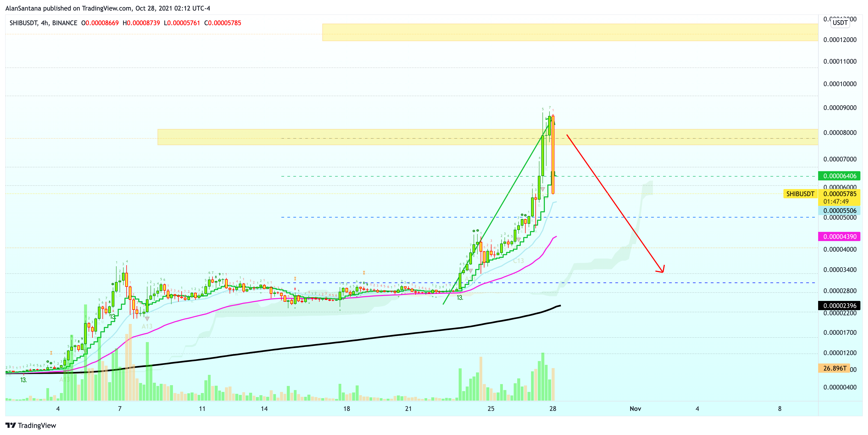Click the countdown timer 01:47:49

pyautogui.click(x=836, y=201)
